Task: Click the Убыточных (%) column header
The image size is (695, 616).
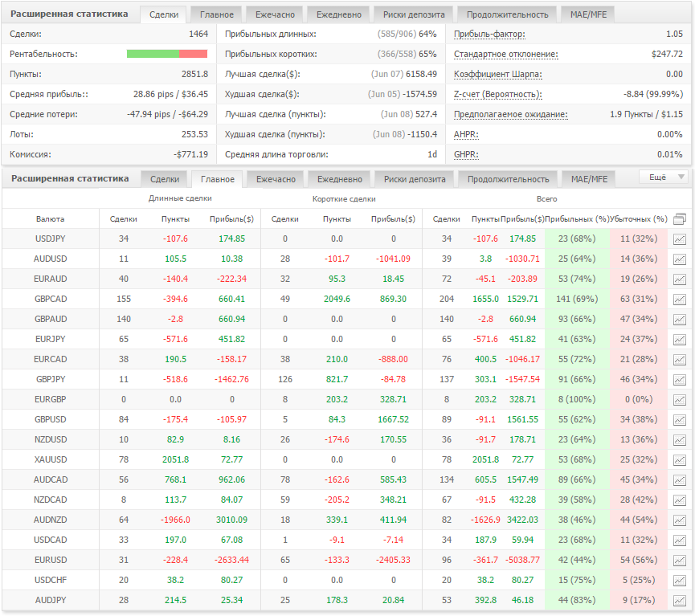Action: (x=639, y=219)
